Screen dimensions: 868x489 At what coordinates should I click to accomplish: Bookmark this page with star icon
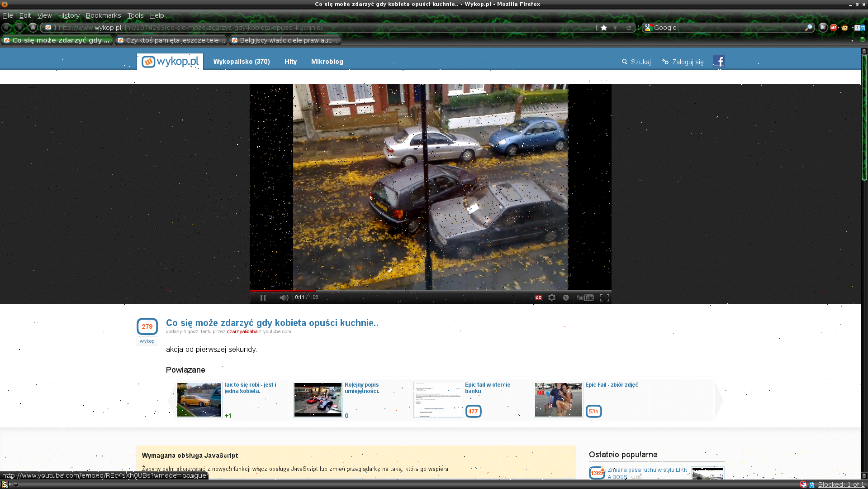604,28
